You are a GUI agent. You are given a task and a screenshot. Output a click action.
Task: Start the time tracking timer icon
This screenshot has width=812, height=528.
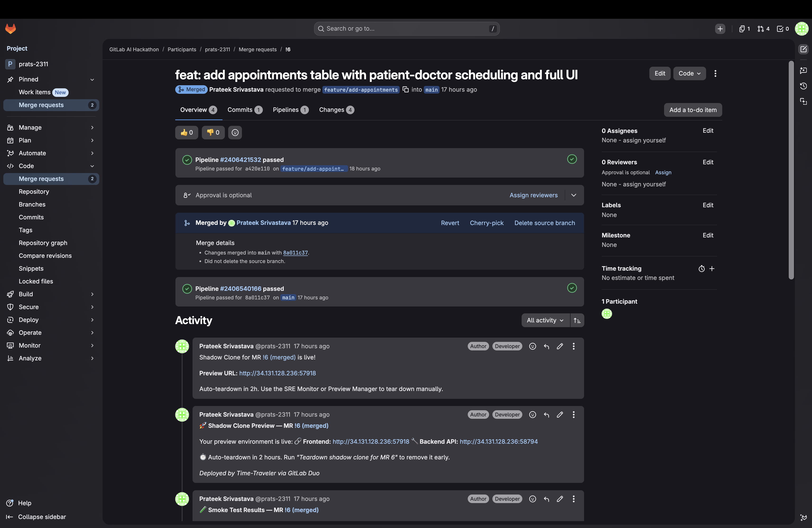point(701,269)
